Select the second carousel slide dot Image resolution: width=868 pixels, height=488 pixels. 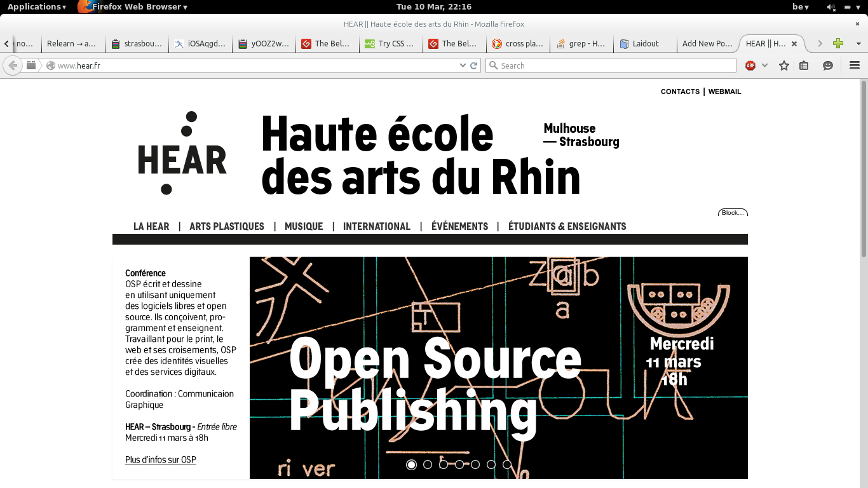[428, 464]
